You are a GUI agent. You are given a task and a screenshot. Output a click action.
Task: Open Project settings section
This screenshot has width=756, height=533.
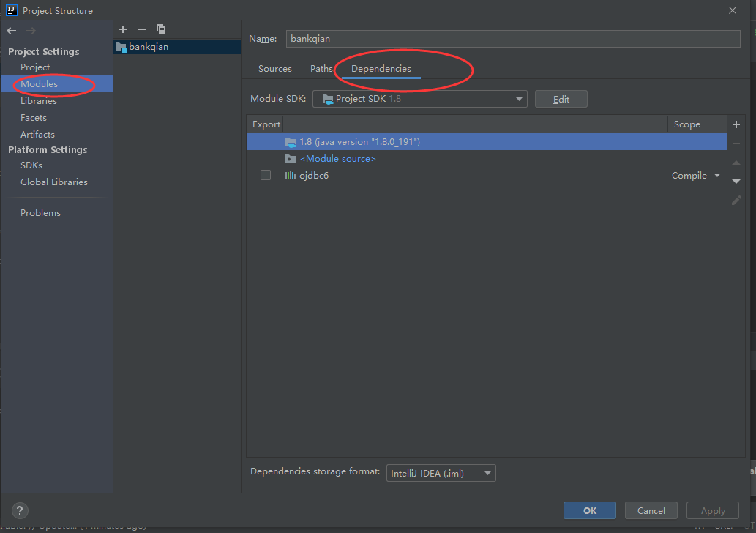point(35,67)
